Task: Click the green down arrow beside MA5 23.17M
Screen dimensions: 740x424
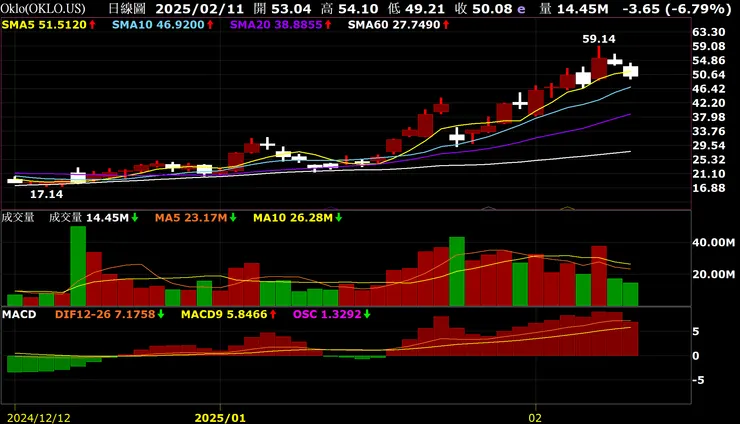Action: coord(233,218)
